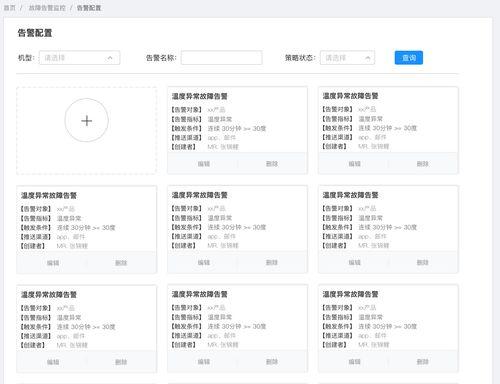Select 温度异常故障告警 title on top-row right card
Screen dimensions: 500x384
pyautogui.click(x=350, y=96)
